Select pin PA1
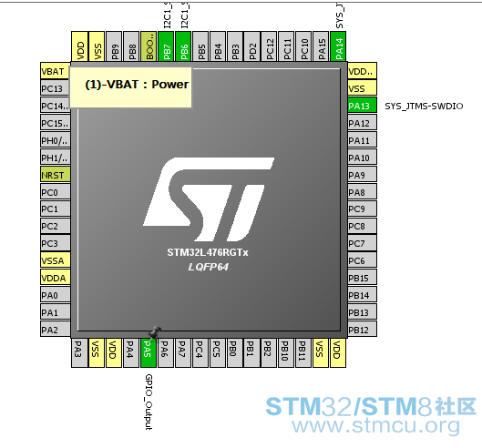 [56, 312]
